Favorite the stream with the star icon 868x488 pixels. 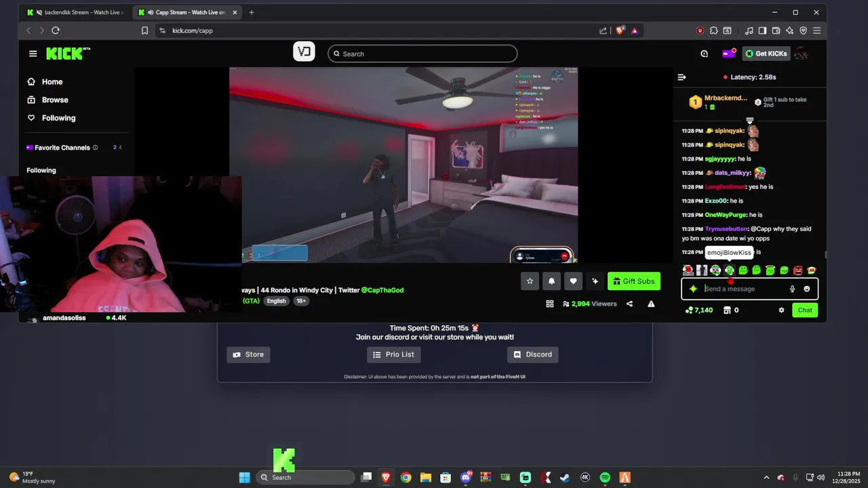pos(530,281)
